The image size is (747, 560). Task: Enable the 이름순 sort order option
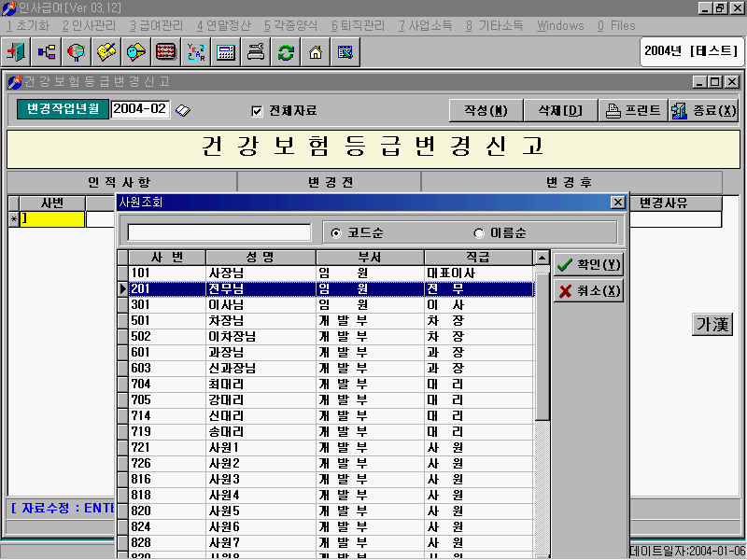coord(478,233)
